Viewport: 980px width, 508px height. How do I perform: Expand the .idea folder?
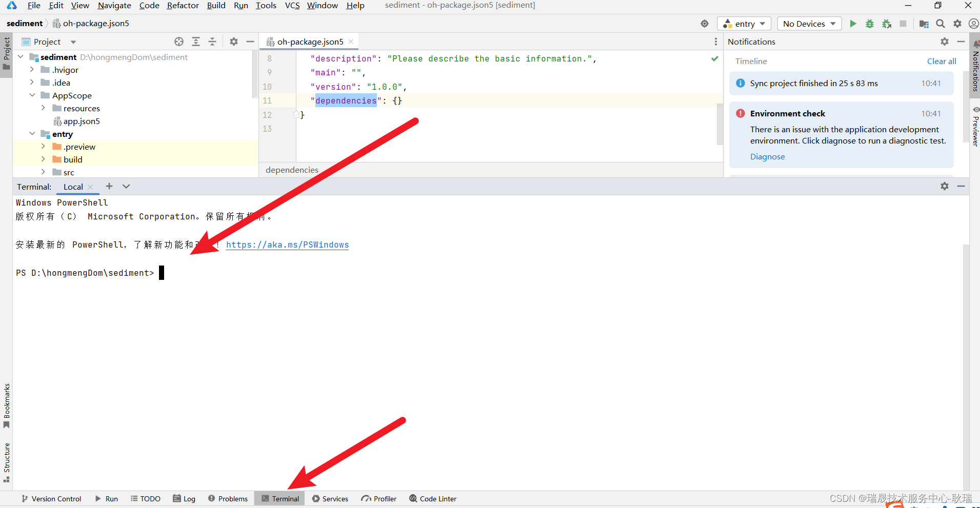click(x=32, y=82)
